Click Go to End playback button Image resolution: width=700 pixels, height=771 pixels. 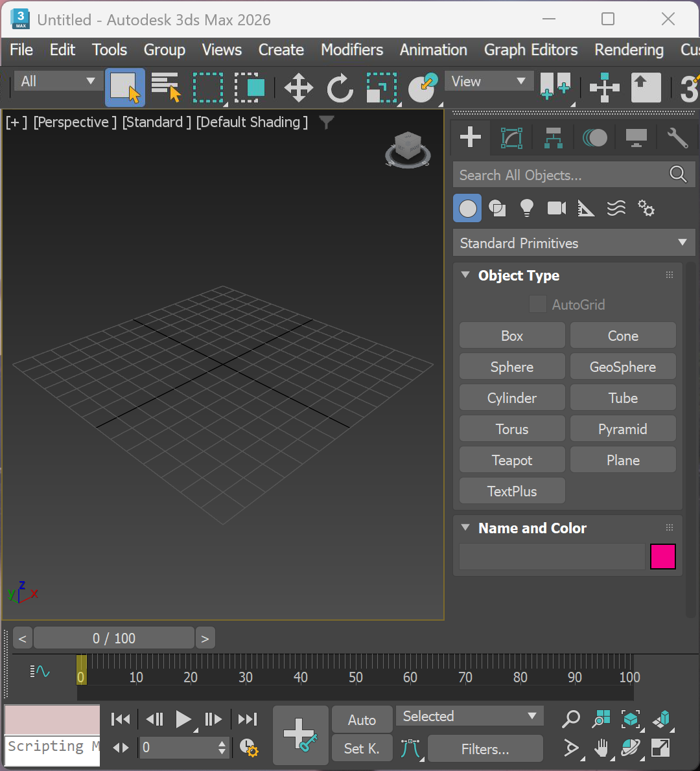point(248,719)
